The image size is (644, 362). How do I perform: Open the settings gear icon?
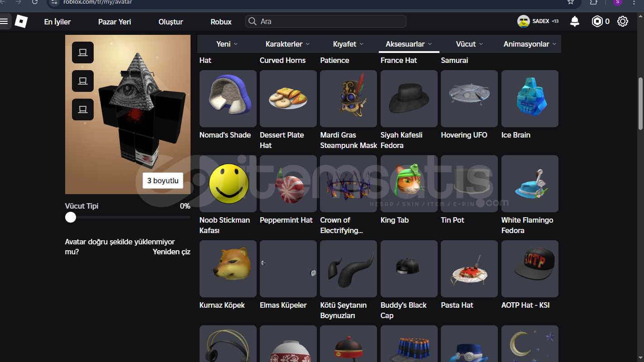[623, 21]
